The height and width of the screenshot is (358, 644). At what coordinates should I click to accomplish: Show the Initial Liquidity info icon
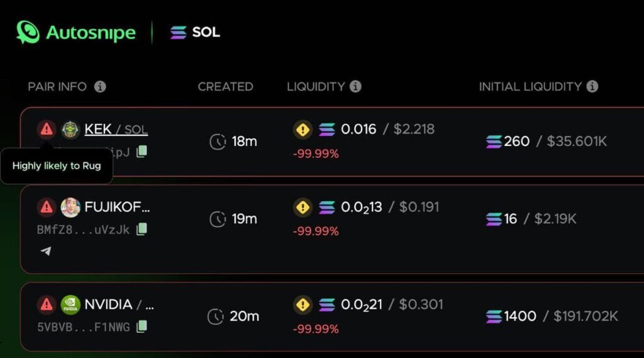click(592, 86)
